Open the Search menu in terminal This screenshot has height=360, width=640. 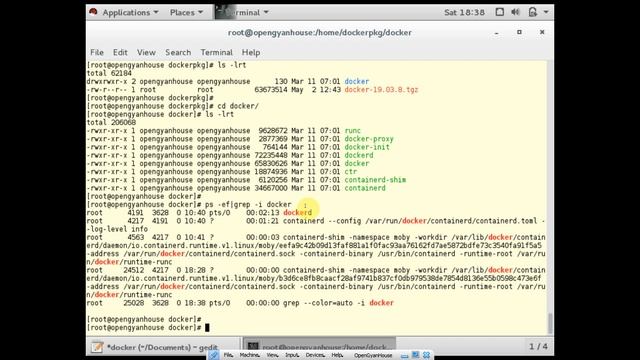pyautogui.click(x=178, y=52)
